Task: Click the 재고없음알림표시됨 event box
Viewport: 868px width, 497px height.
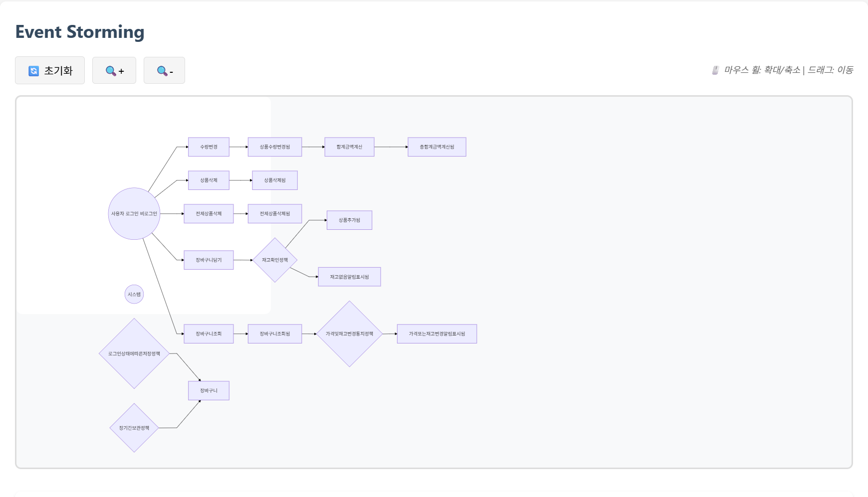Action: [x=349, y=277]
